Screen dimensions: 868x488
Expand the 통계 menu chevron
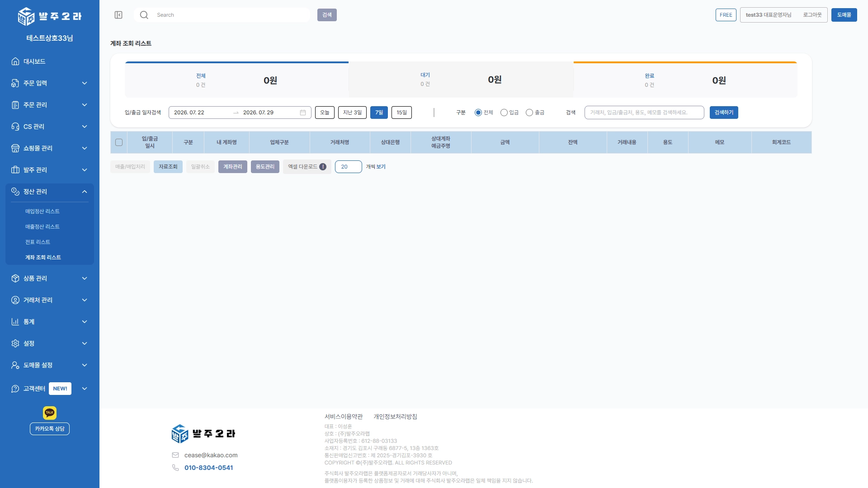pos(85,322)
